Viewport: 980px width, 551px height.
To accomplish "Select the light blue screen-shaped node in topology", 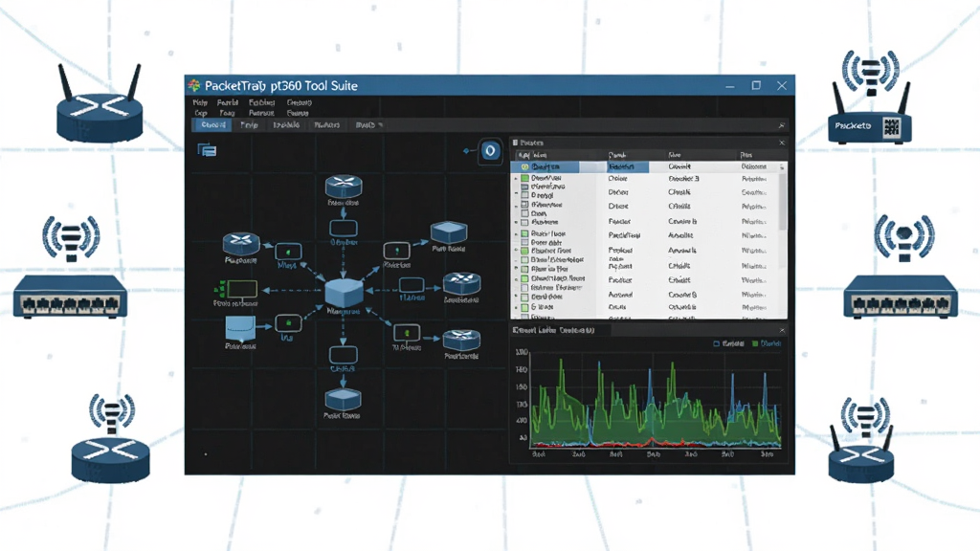I will click(x=240, y=328).
